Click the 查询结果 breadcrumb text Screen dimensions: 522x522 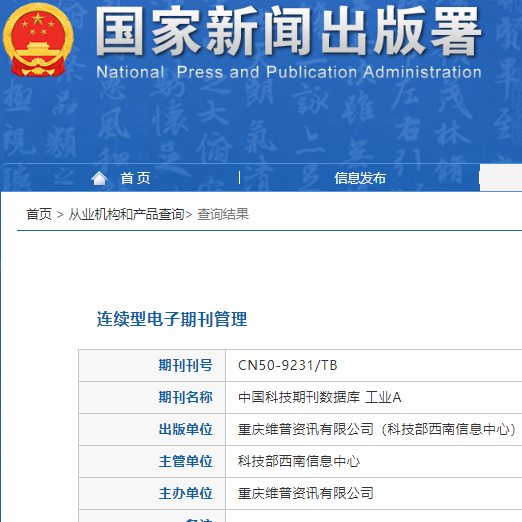(223, 214)
